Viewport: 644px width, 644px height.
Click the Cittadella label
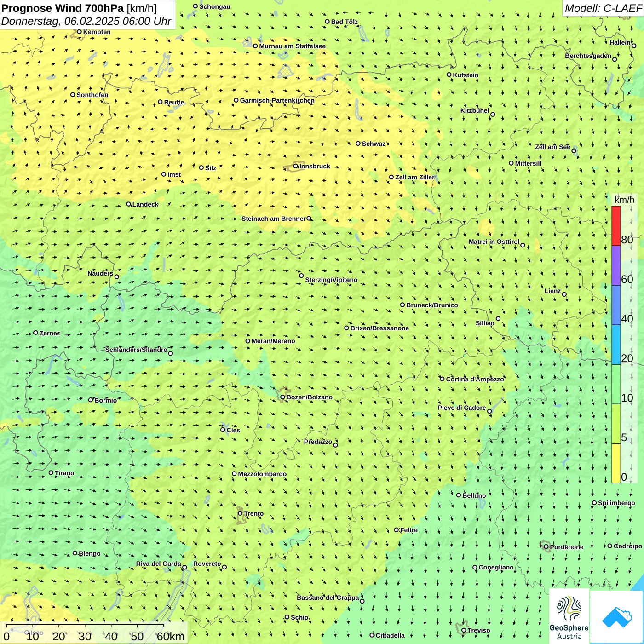click(391, 635)
